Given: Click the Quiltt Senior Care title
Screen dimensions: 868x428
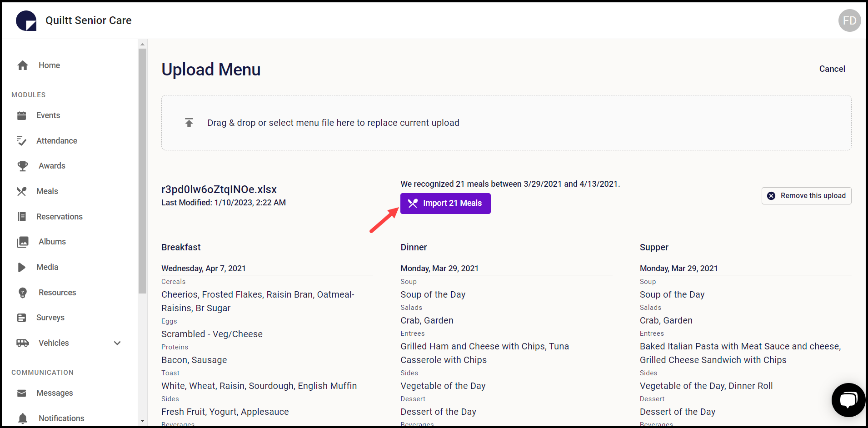Looking at the screenshot, I should pos(89,20).
